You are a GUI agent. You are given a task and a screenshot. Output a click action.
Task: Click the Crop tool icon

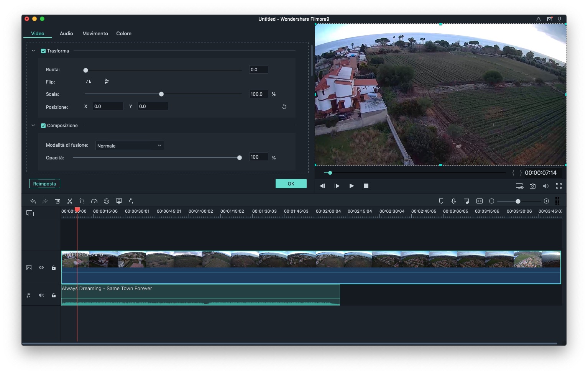pos(82,201)
